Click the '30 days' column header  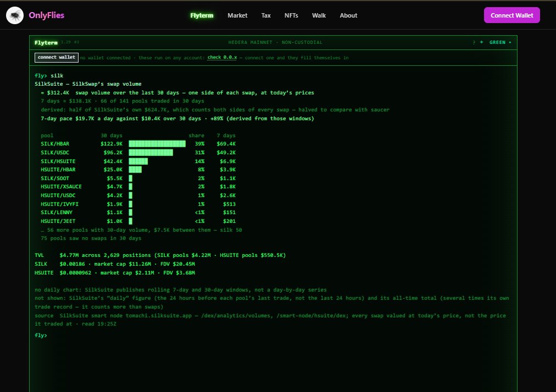[112, 136]
